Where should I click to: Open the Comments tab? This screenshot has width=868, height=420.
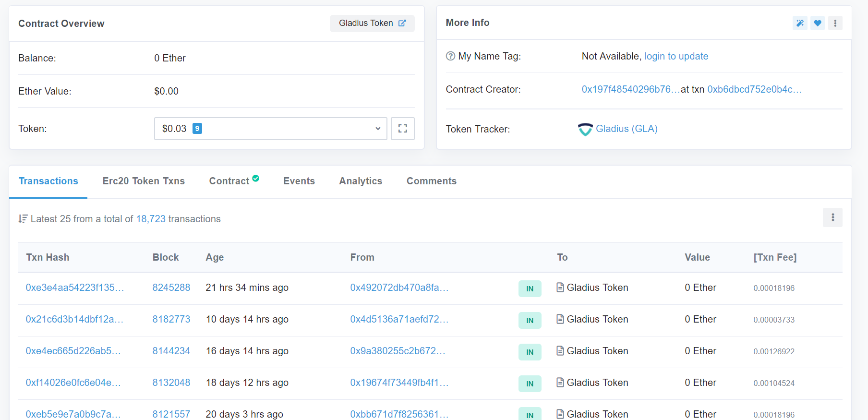[x=432, y=181]
